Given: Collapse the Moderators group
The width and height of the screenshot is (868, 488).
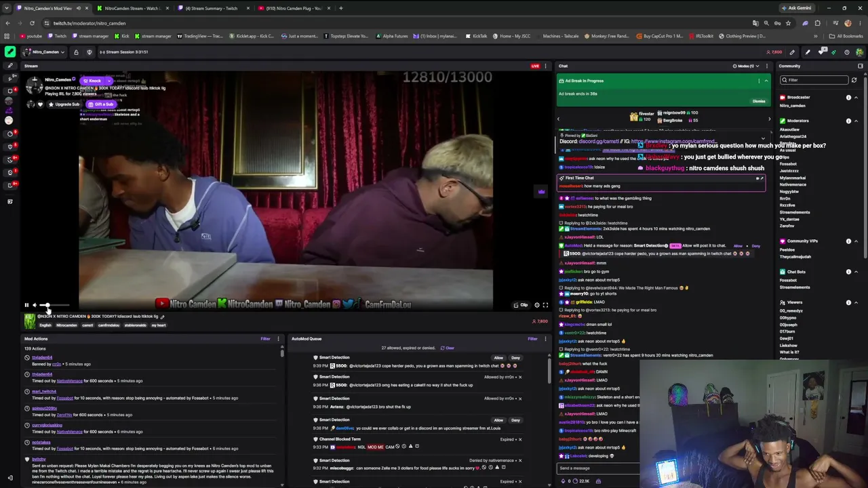Looking at the screenshot, I should tap(856, 121).
